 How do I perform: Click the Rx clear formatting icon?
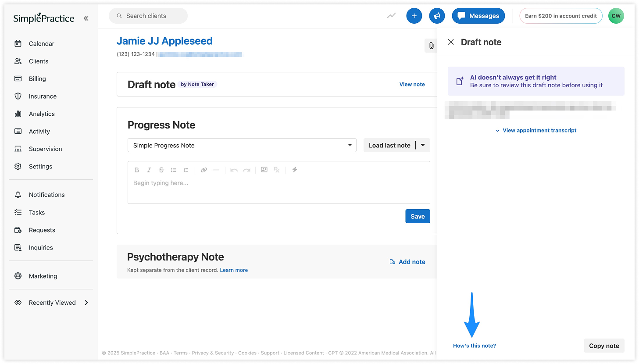pos(277,170)
